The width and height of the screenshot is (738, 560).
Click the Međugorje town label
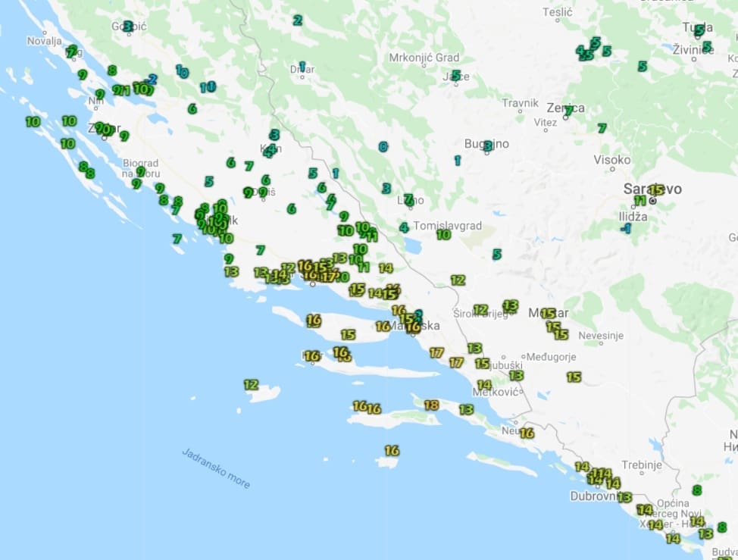click(x=551, y=357)
